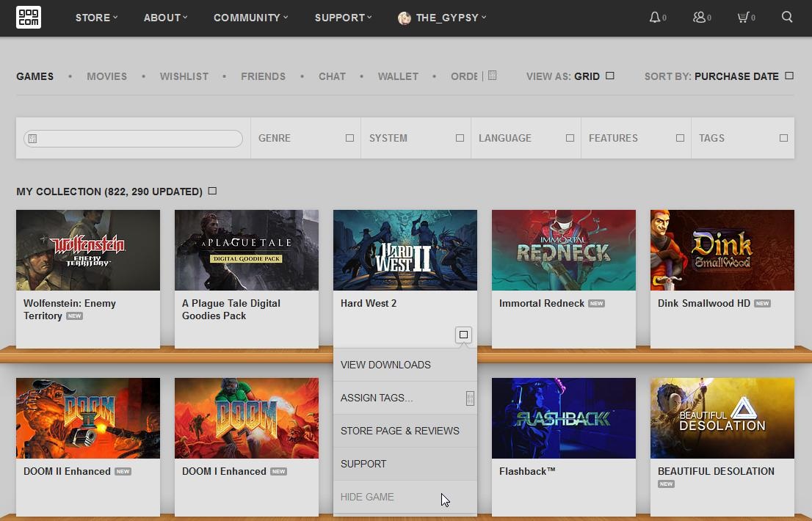The height and width of the screenshot is (521, 812).
Task: Click NEW badge on DOOM I Enhanced
Action: point(278,471)
